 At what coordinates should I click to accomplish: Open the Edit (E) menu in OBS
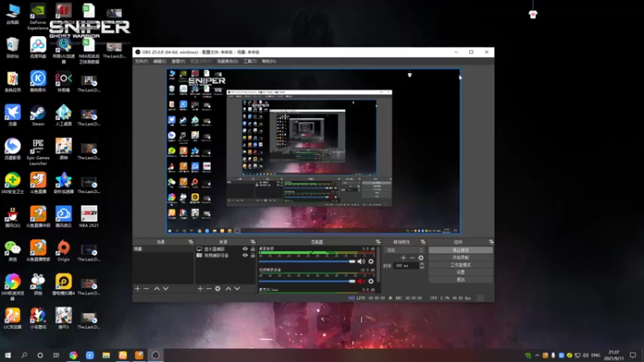pyautogui.click(x=159, y=61)
